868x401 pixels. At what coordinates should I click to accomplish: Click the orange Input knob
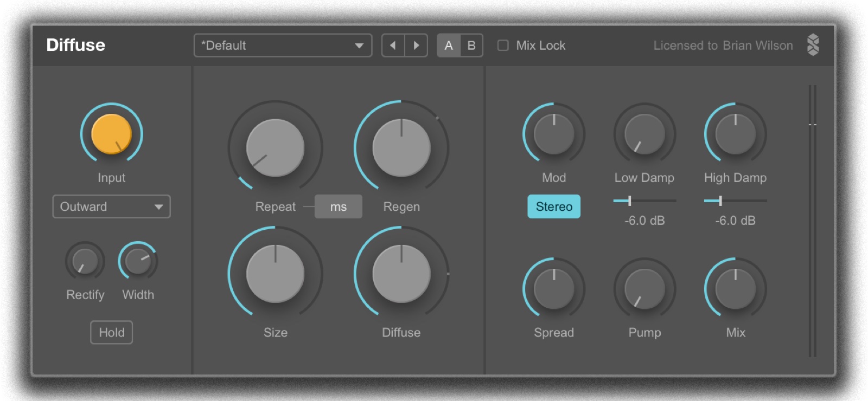(111, 134)
